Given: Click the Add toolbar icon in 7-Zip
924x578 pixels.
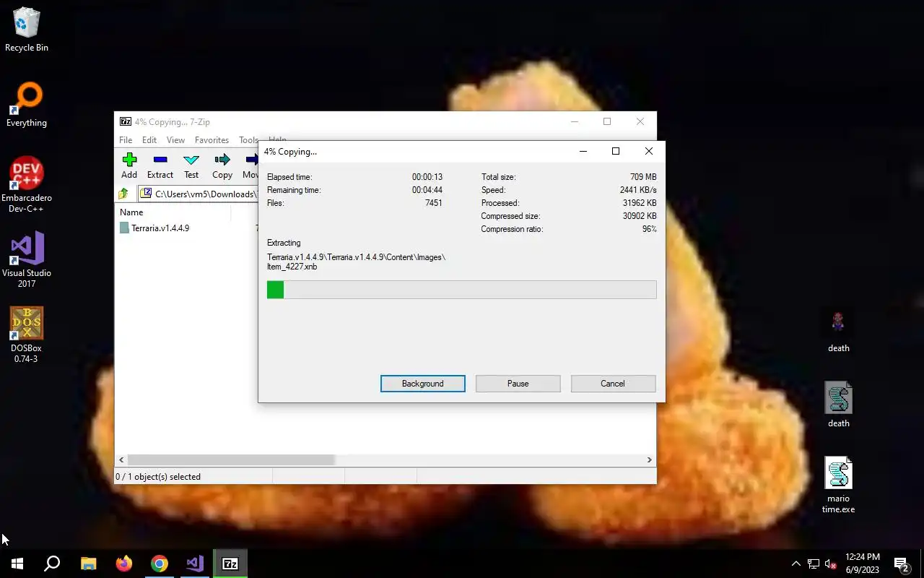Looking at the screenshot, I should click(129, 165).
